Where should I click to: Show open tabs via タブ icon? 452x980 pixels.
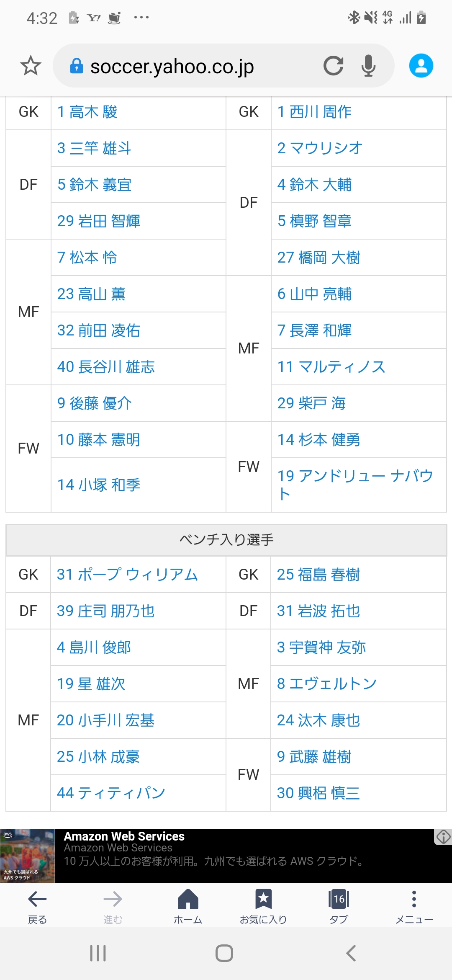[x=339, y=906]
